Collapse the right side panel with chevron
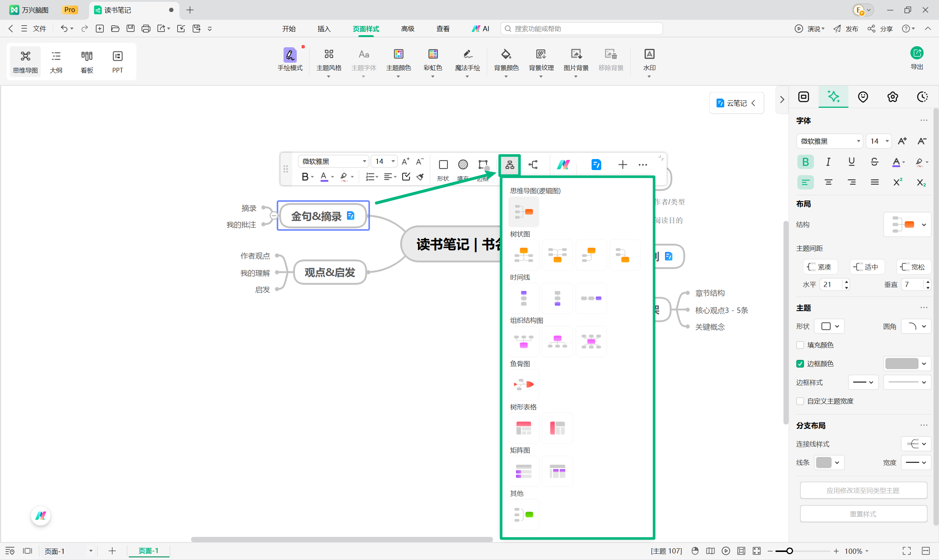The image size is (939, 560). pyautogui.click(x=782, y=99)
